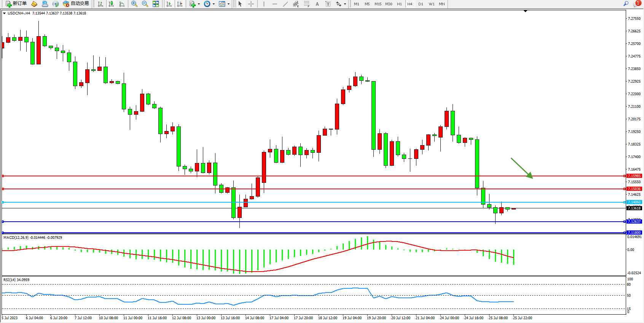Zoom out of the chart

(x=145, y=4)
